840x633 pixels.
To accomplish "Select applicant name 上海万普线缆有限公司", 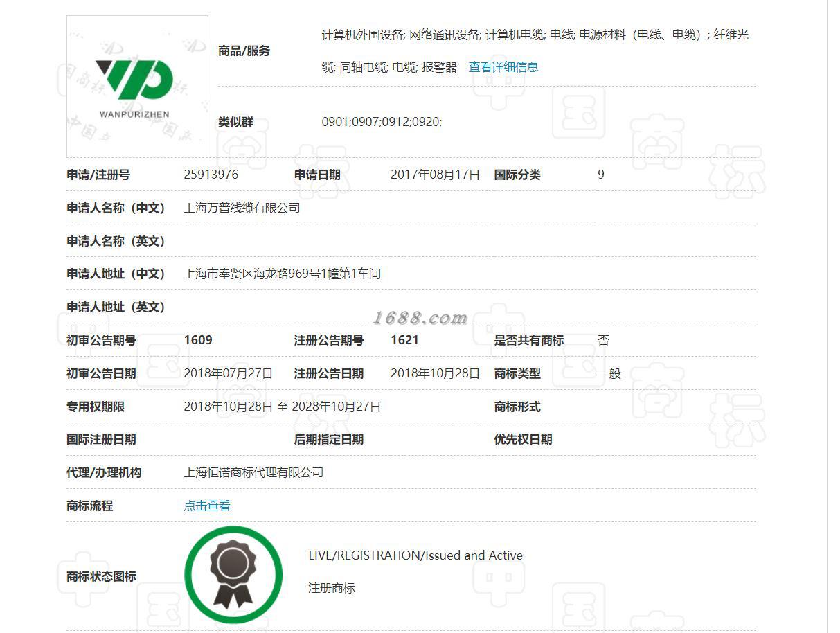I will (x=242, y=208).
